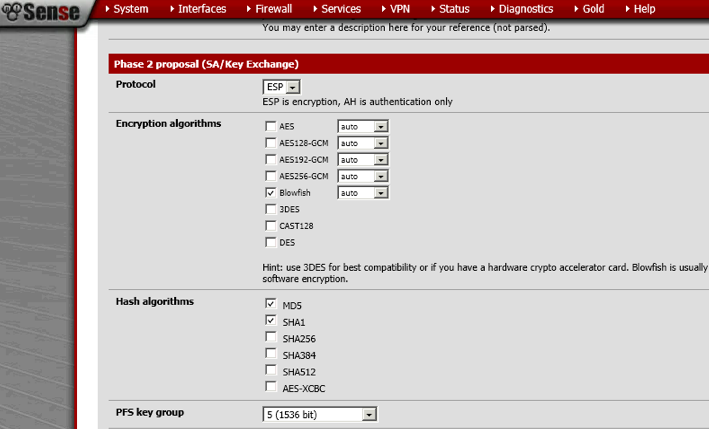
Task: Open the Help menu
Action: pos(640,9)
